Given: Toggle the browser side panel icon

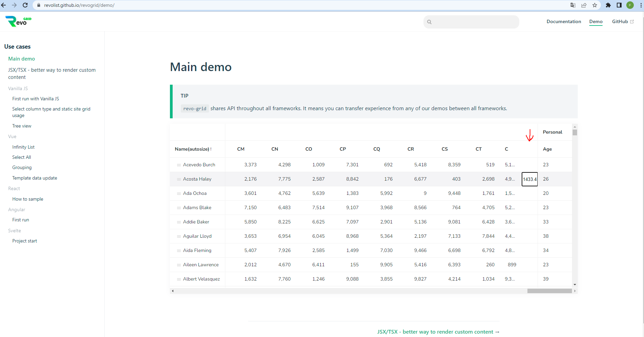Looking at the screenshot, I should click(619, 5).
